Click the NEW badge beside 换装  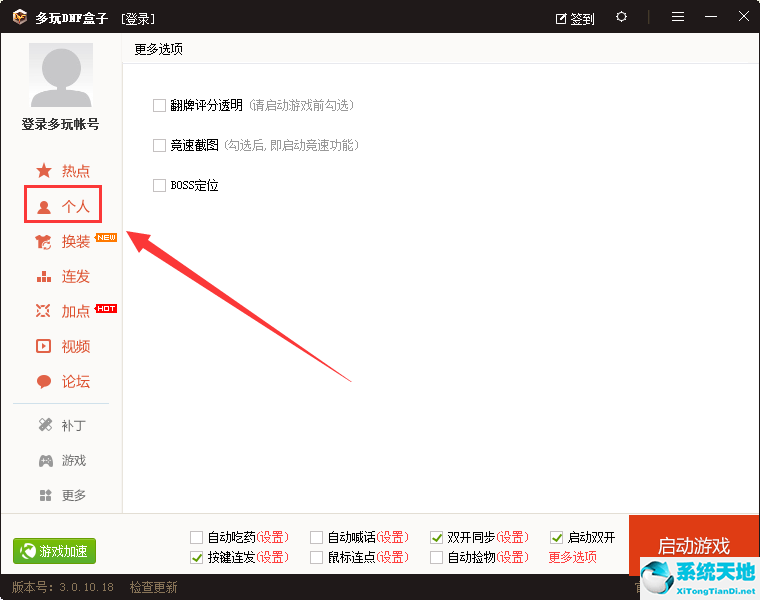106,237
